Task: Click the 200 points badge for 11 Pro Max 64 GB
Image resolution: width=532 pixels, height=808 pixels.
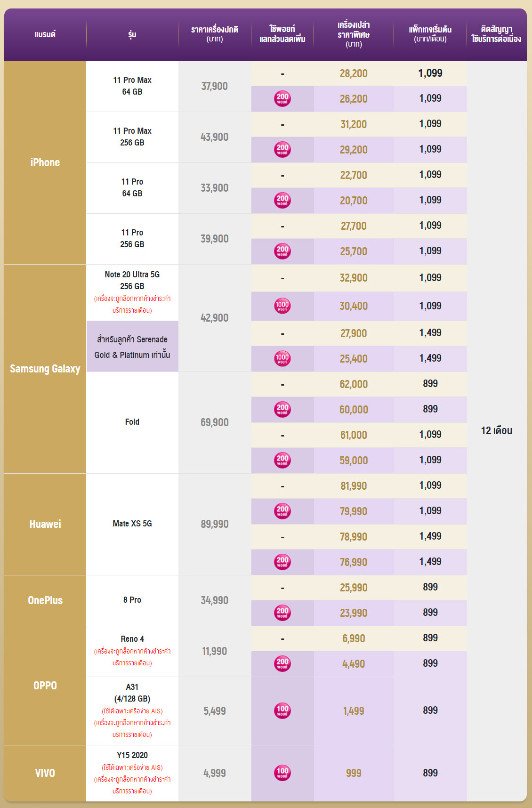Action: coord(282,98)
